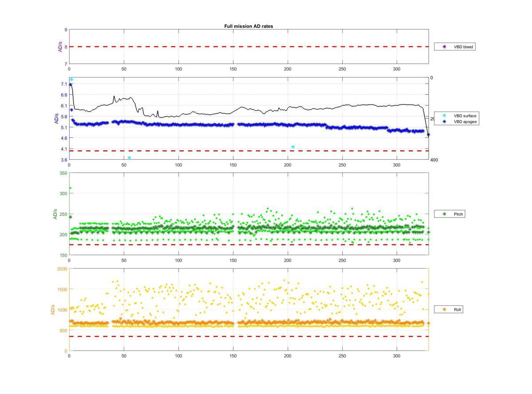Click the 2000 tick on Roll axis
Screen dimensions: 532x394
(62, 269)
